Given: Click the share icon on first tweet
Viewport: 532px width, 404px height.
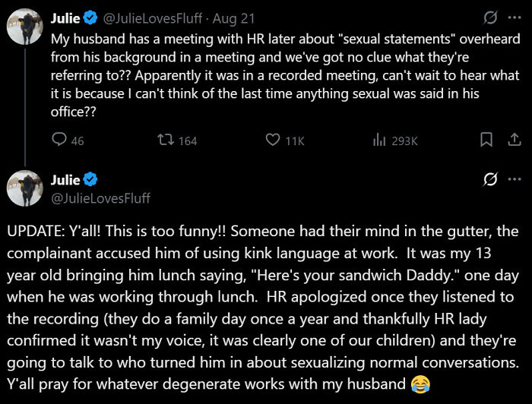Looking at the screenshot, I should (x=514, y=140).
